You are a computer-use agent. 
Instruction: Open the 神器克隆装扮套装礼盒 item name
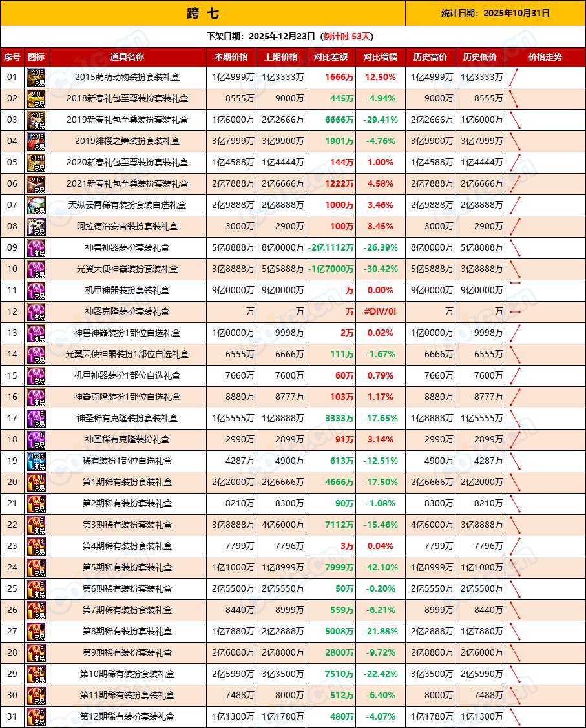130,311
